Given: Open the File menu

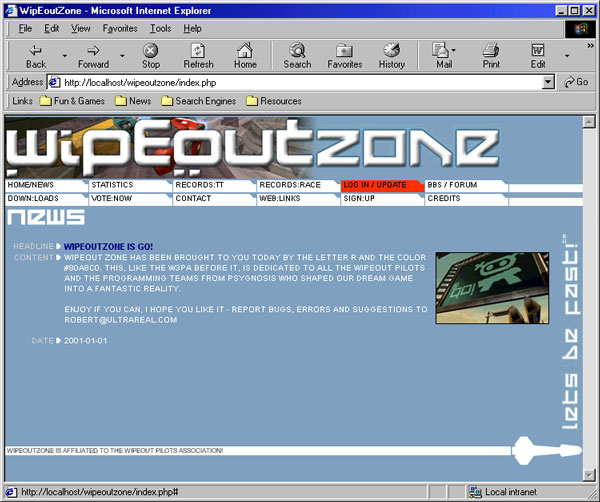Looking at the screenshot, I should (25, 28).
